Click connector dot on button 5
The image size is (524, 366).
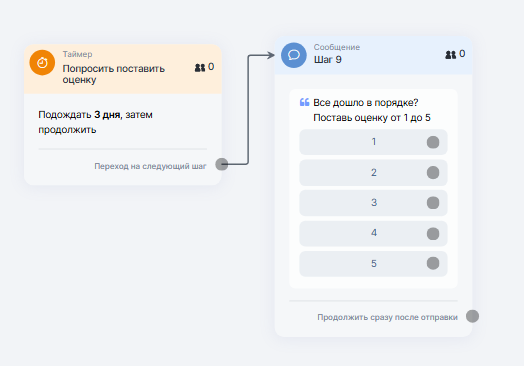pyautogui.click(x=433, y=263)
